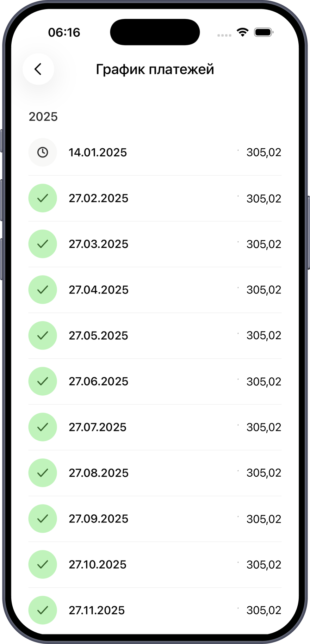This screenshot has width=310, height=644.
Task: Click the 2025 year section header
Action: [43, 117]
